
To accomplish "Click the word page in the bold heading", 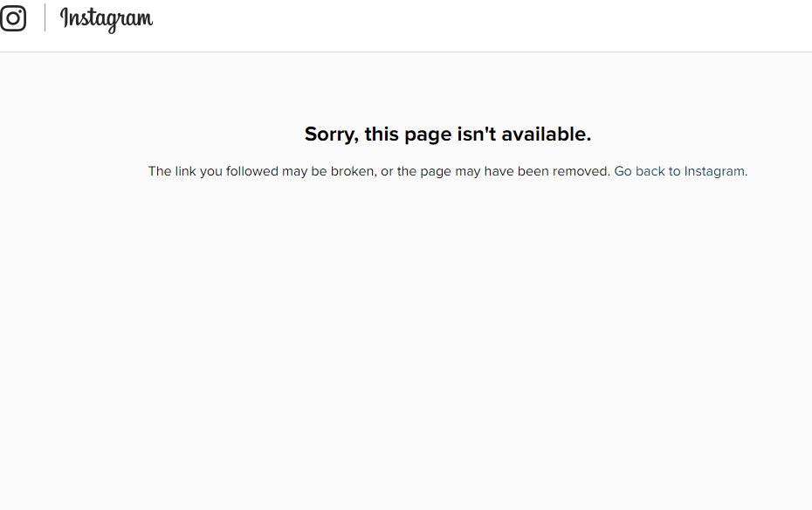I will (428, 135).
